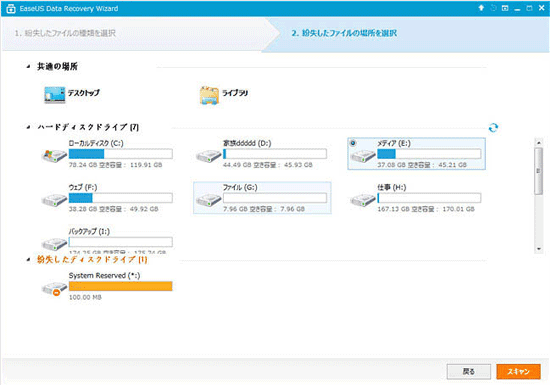The height and width of the screenshot is (385, 550).
Task: Click the 7.96 GB capacity text for G:
Action: pyautogui.click(x=292, y=209)
